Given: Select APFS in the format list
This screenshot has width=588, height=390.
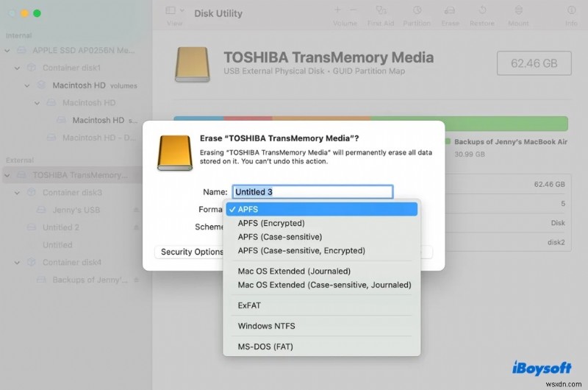Looking at the screenshot, I should click(321, 209).
